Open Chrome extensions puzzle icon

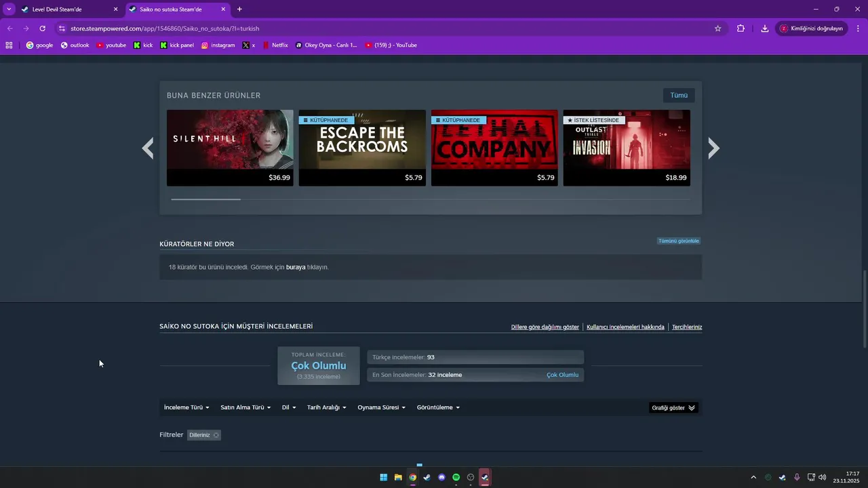741,28
